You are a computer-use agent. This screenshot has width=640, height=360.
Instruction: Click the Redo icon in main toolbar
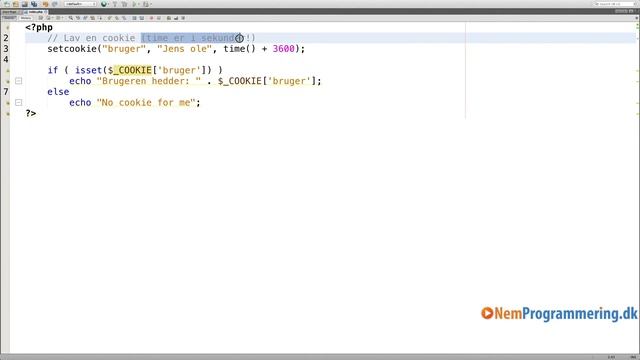[x=54, y=4]
